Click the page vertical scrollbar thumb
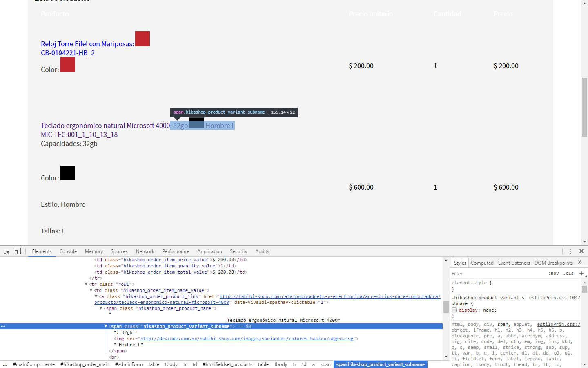This screenshot has height=368, width=588. tap(584, 107)
